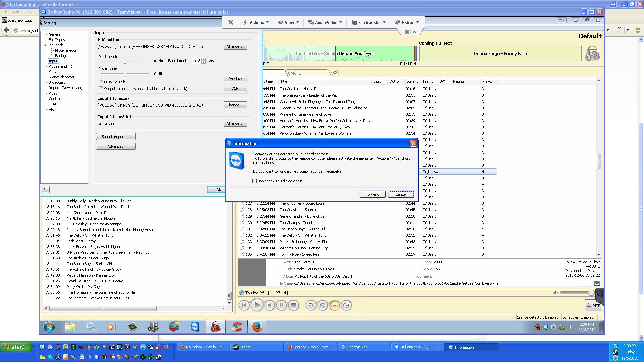Image resolution: width=644 pixels, height=362 pixels.
Task: Click the save tag icon in track info
Action: coord(597,283)
